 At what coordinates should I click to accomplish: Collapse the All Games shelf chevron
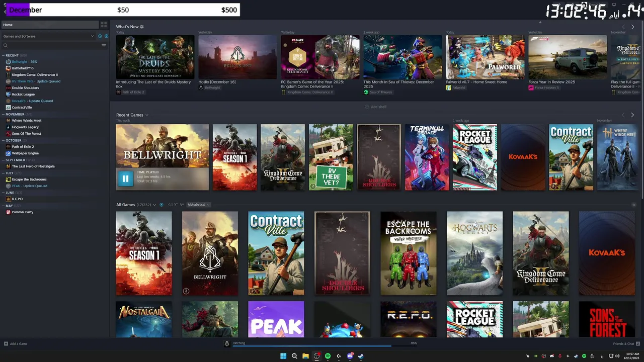[633, 205]
